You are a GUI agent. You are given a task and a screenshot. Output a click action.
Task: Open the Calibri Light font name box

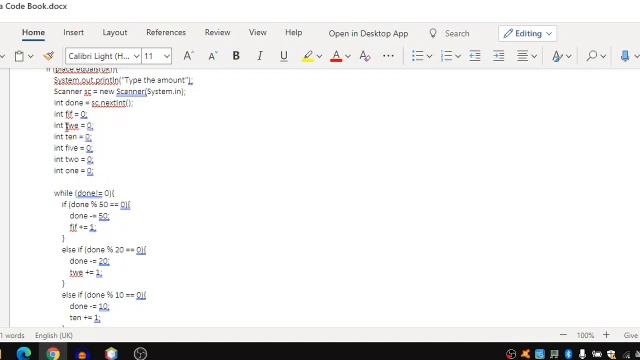(103, 56)
